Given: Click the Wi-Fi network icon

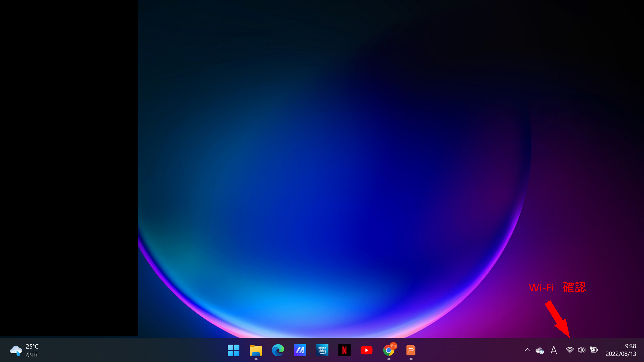Looking at the screenshot, I should click(x=570, y=350).
